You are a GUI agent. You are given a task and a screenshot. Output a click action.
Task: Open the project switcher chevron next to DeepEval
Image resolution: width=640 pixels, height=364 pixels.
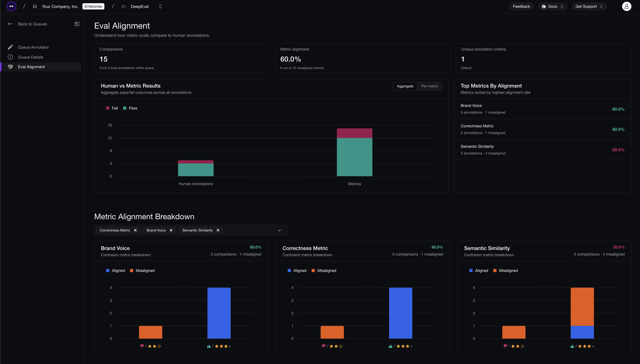[x=160, y=6]
